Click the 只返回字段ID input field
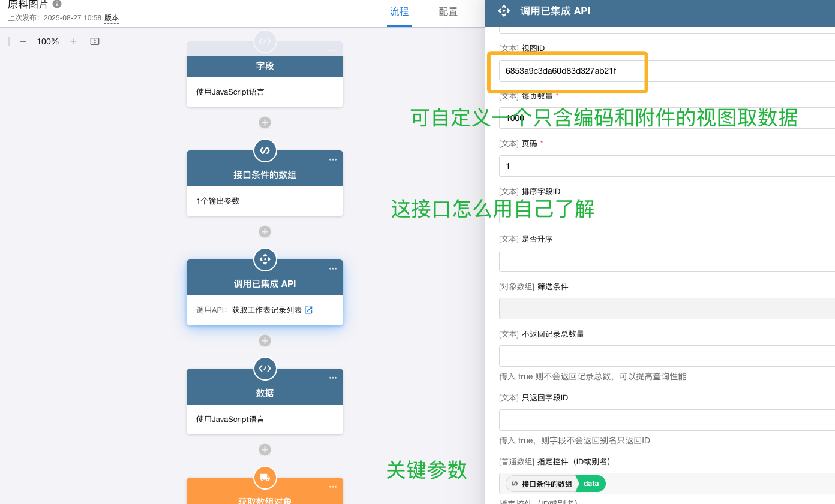The width and height of the screenshot is (835, 504). (667, 420)
